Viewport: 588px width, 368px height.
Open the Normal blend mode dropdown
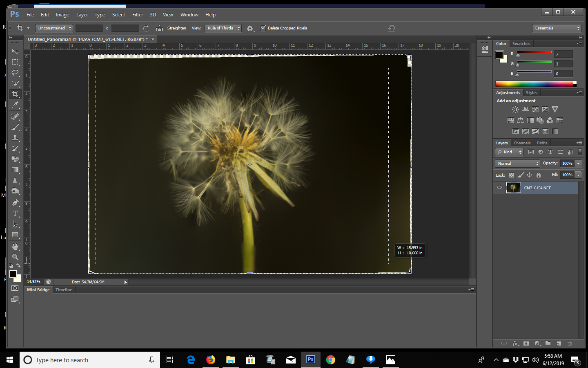click(x=517, y=164)
